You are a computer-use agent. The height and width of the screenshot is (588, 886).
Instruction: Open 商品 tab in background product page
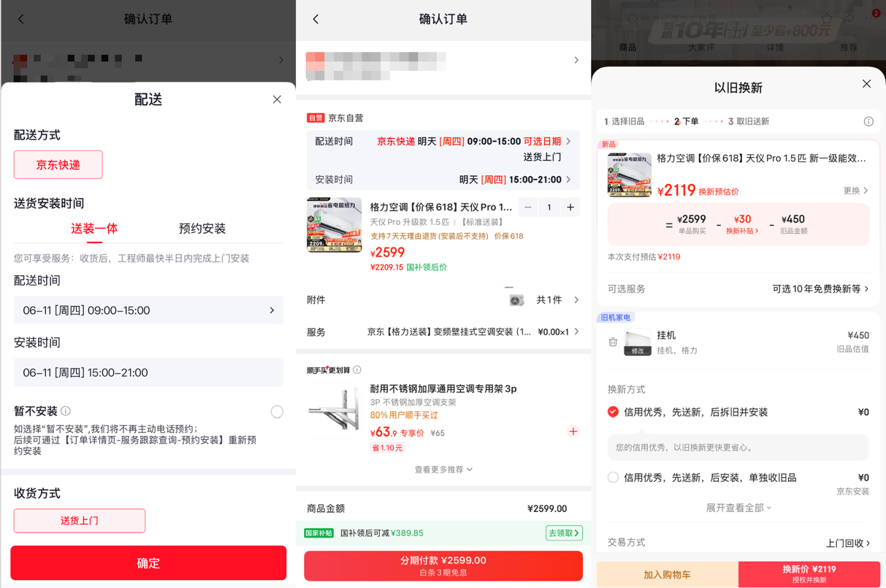click(x=627, y=47)
